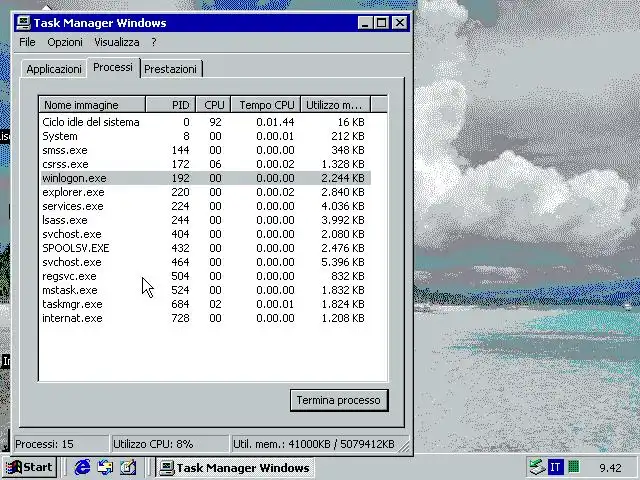Select svchost.exe with PID 464
The width and height of the screenshot is (640, 480).
click(205, 262)
